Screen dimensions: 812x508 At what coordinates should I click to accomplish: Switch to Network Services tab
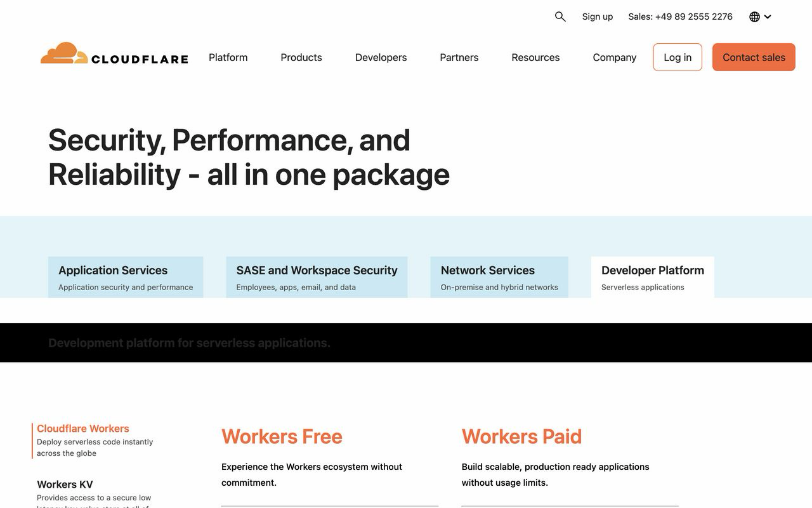click(x=499, y=277)
